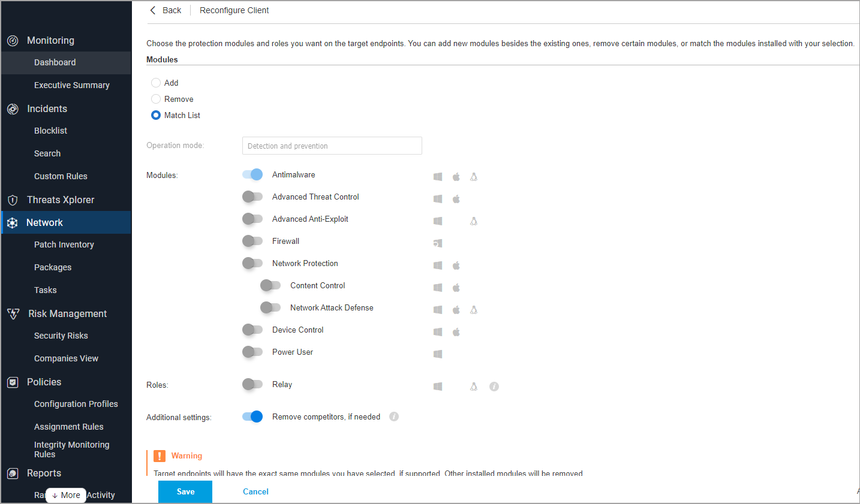This screenshot has height=504, width=860.
Task: Enable the Firewall module toggle
Action: (252, 241)
